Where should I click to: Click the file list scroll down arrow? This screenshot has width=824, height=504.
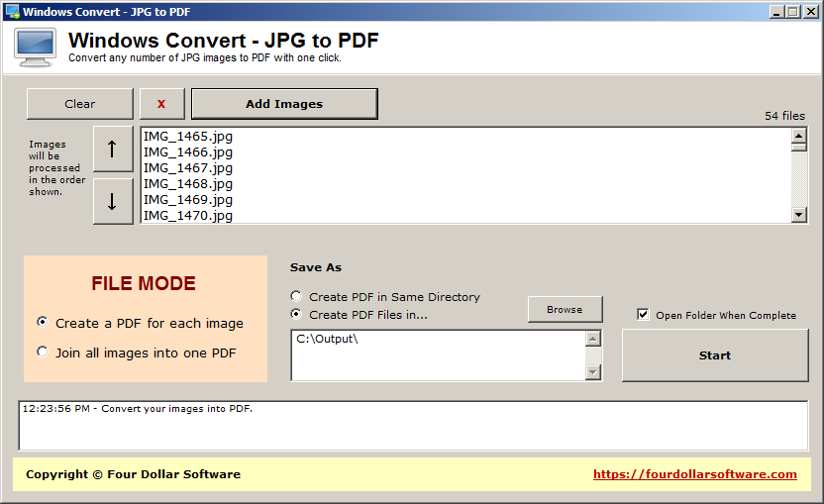[799, 215]
